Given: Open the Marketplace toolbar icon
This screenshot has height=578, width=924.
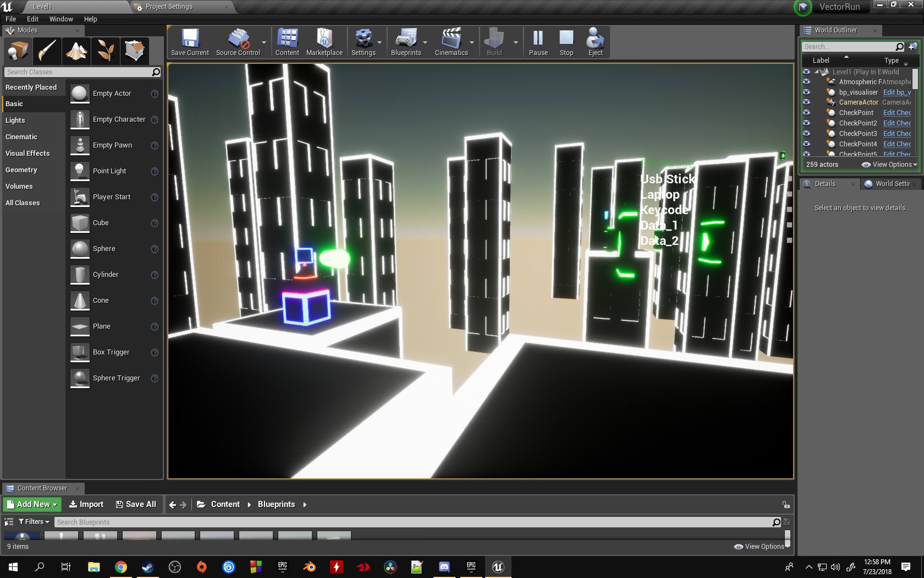Looking at the screenshot, I should pyautogui.click(x=324, y=42).
